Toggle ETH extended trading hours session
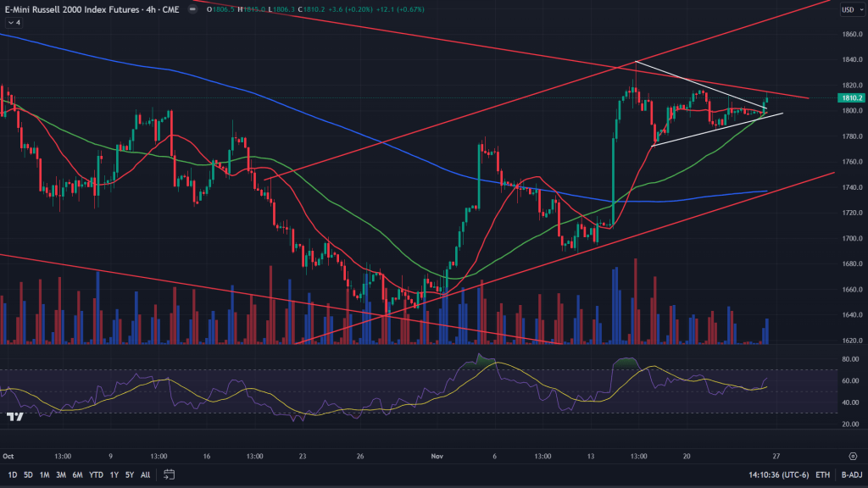This screenshot has width=868, height=488. pyautogui.click(x=822, y=475)
